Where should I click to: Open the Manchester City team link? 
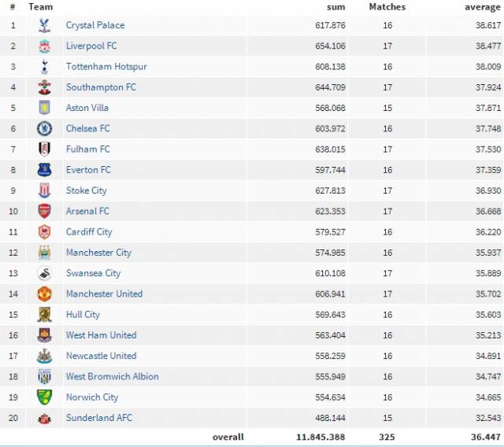98,253
